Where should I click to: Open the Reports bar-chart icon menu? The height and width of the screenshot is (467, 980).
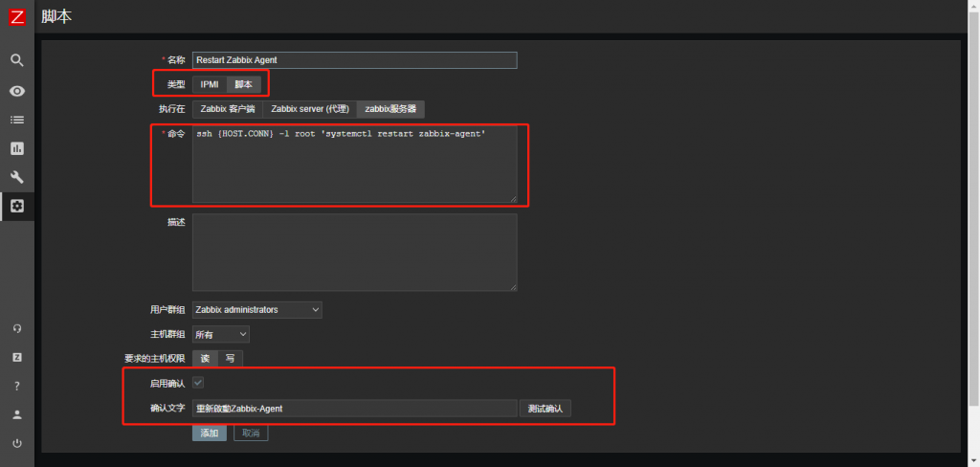tap(17, 148)
